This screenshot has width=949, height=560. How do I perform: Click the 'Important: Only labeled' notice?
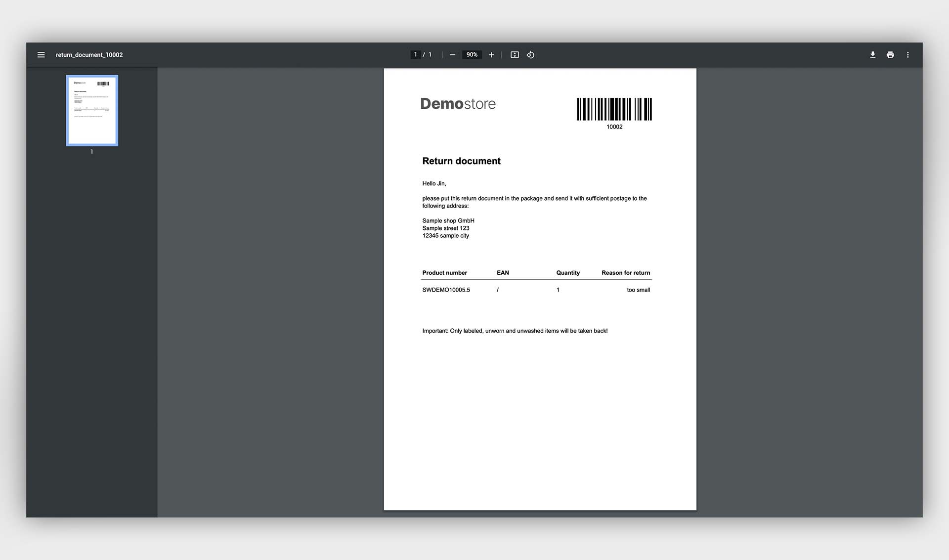(515, 331)
